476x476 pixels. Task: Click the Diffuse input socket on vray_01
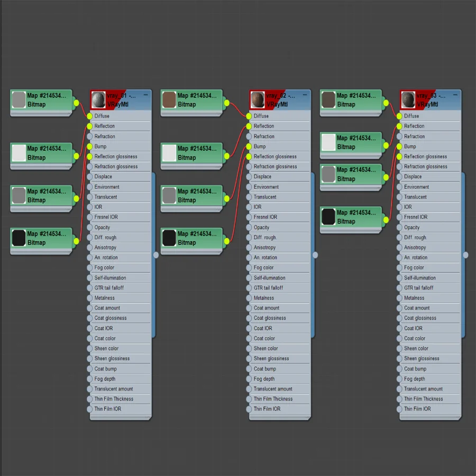point(89,116)
